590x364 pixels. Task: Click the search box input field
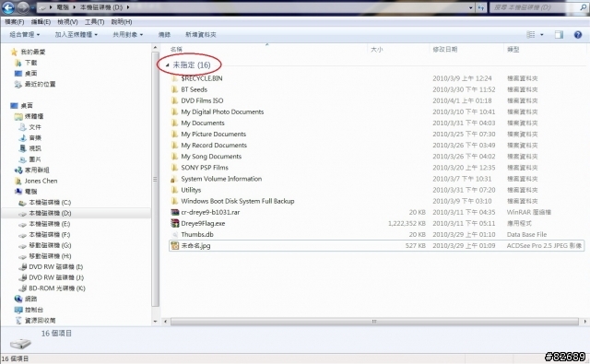pyautogui.click(x=535, y=7)
